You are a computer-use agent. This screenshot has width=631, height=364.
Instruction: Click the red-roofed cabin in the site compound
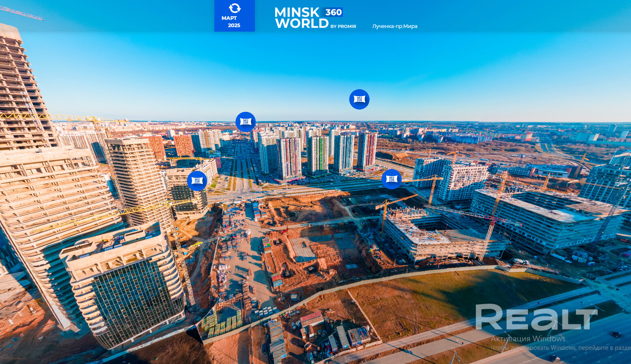tap(311, 319)
